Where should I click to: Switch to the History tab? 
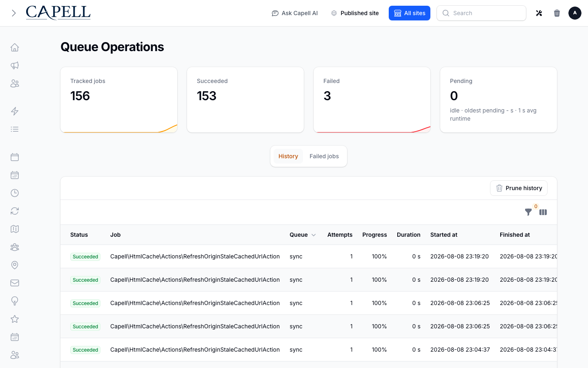click(288, 156)
